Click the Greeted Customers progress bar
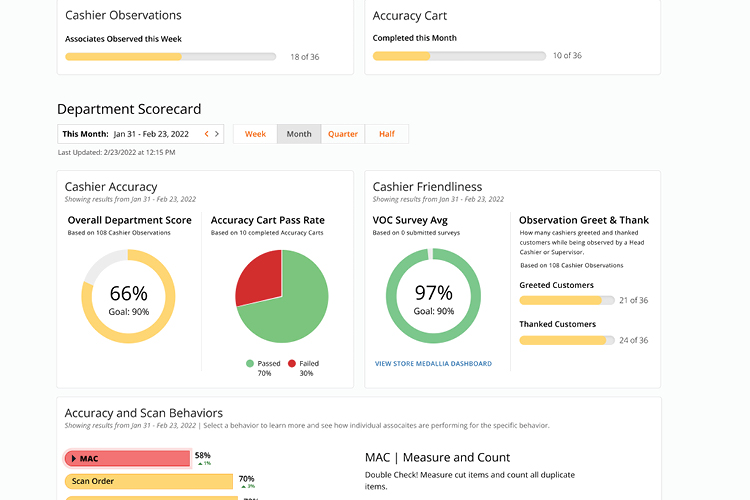The width and height of the screenshot is (750, 500). [x=566, y=300]
